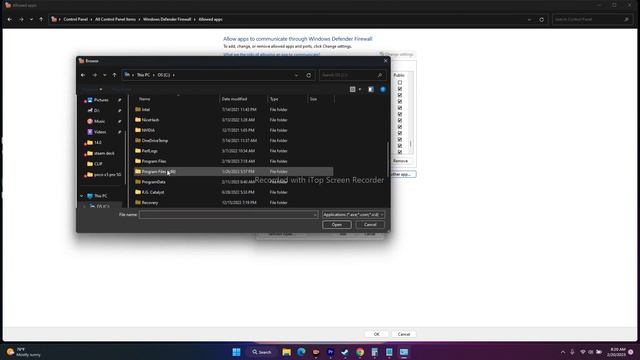The width and height of the screenshot is (640, 360).
Task: Click the allowed apps list scrollbar
Action: tap(411, 144)
